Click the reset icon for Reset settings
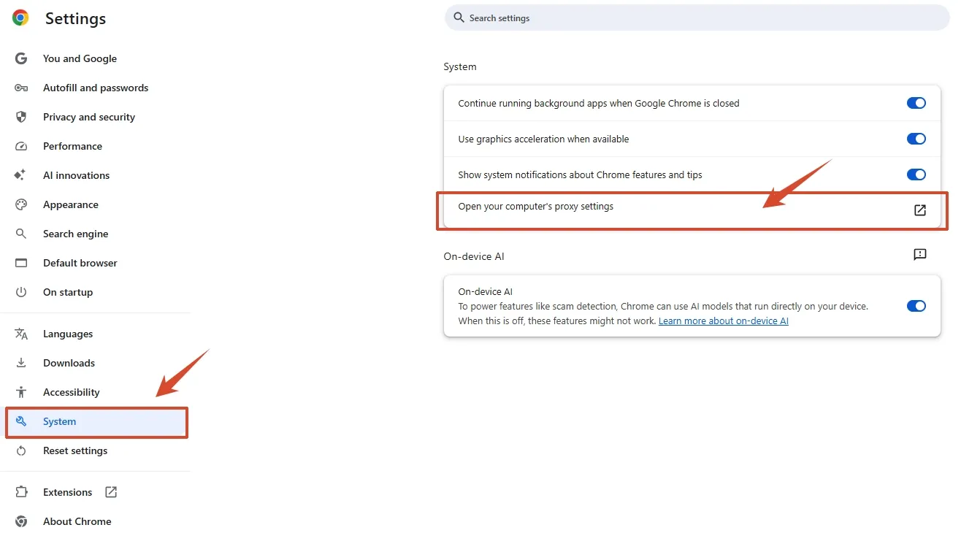Image resolution: width=980 pixels, height=541 pixels. click(21, 450)
